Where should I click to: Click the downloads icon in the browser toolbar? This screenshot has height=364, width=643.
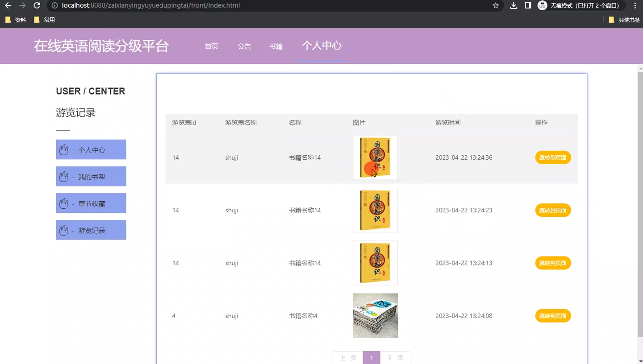coord(513,6)
